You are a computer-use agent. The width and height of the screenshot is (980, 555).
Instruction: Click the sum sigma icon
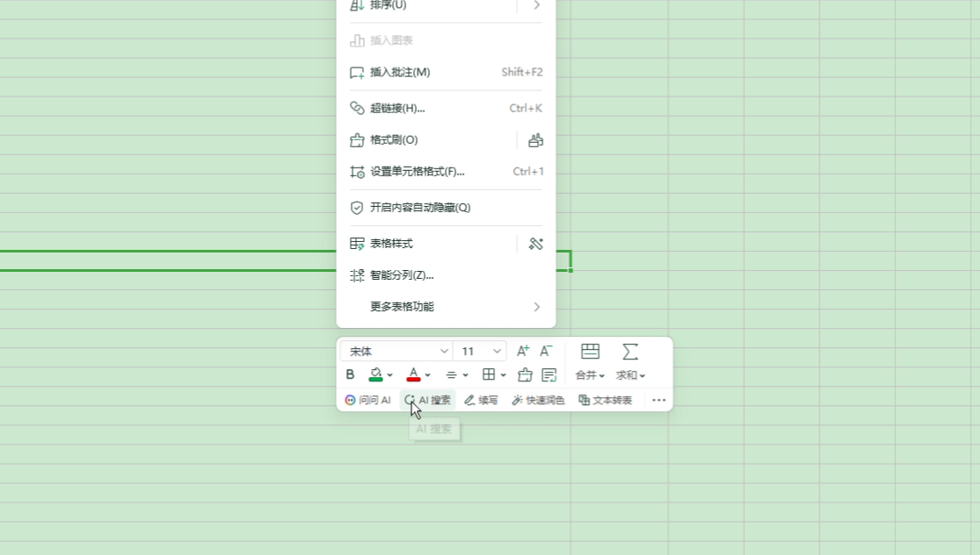[630, 352]
